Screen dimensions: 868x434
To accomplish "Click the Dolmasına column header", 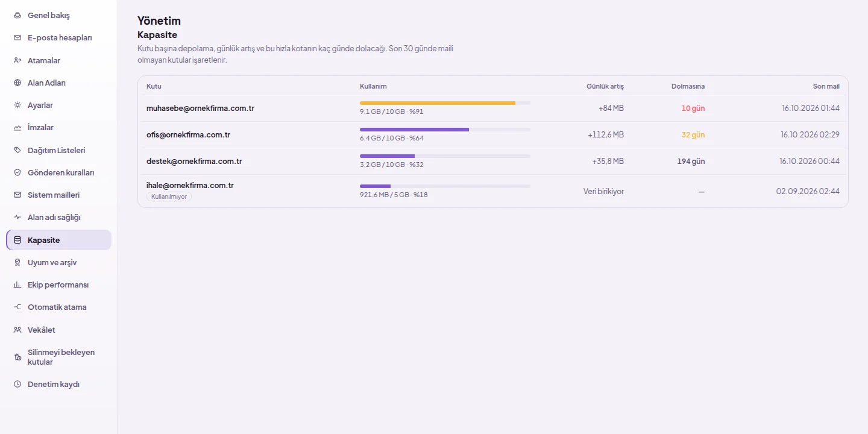I will click(688, 86).
